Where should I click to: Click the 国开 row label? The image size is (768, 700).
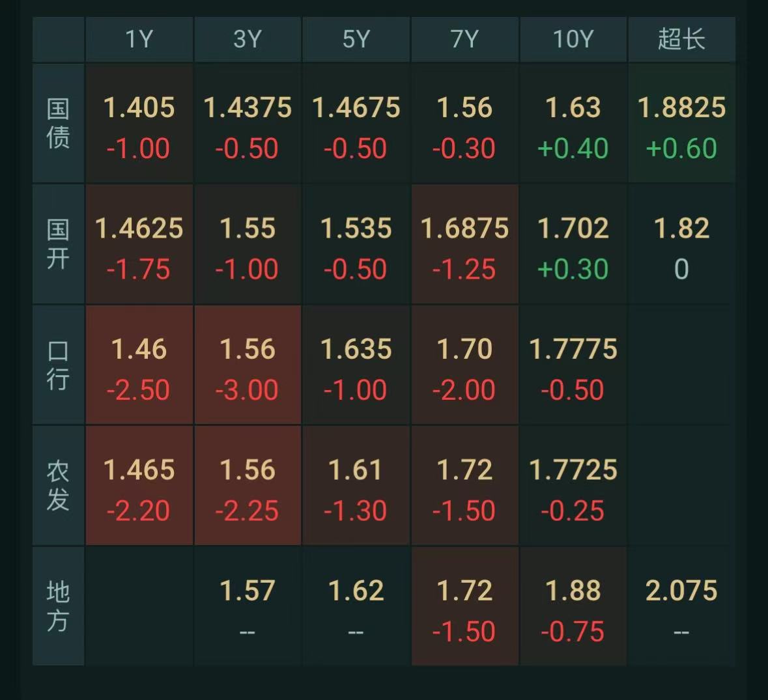[58, 244]
